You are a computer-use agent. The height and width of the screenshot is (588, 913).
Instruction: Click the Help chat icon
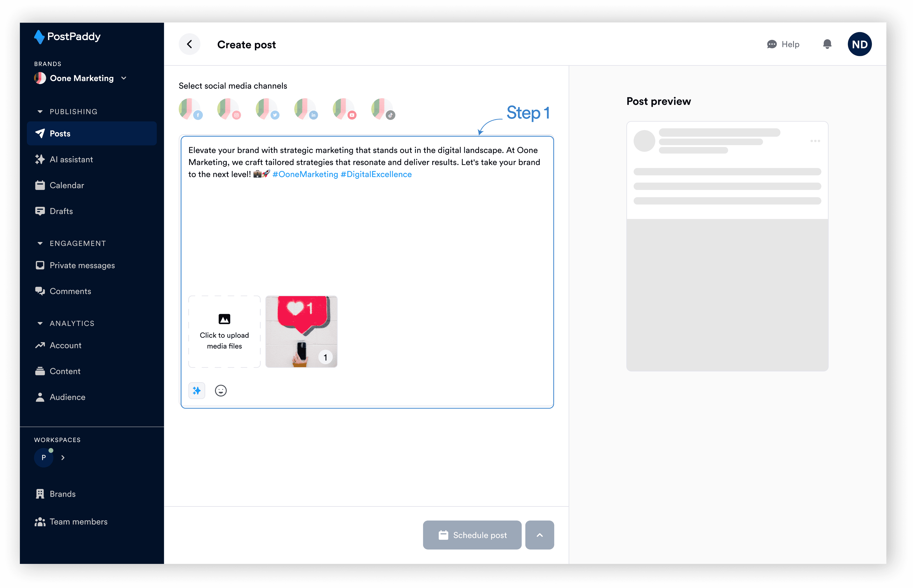pos(772,44)
